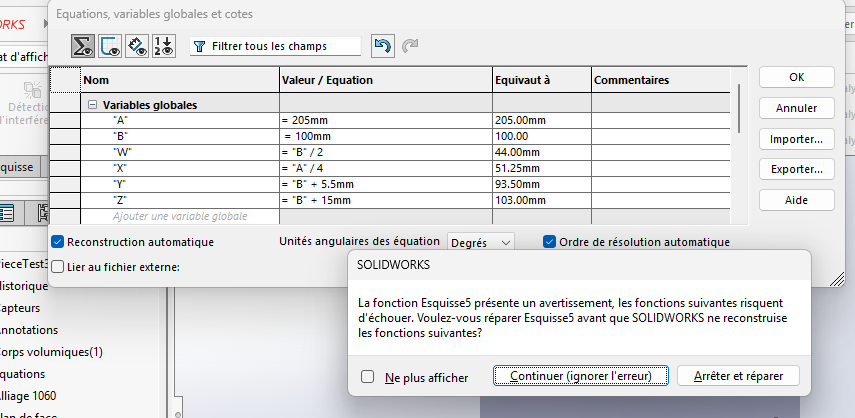
Task: Select Corps volumiques(1) in the tree
Action: point(52,352)
